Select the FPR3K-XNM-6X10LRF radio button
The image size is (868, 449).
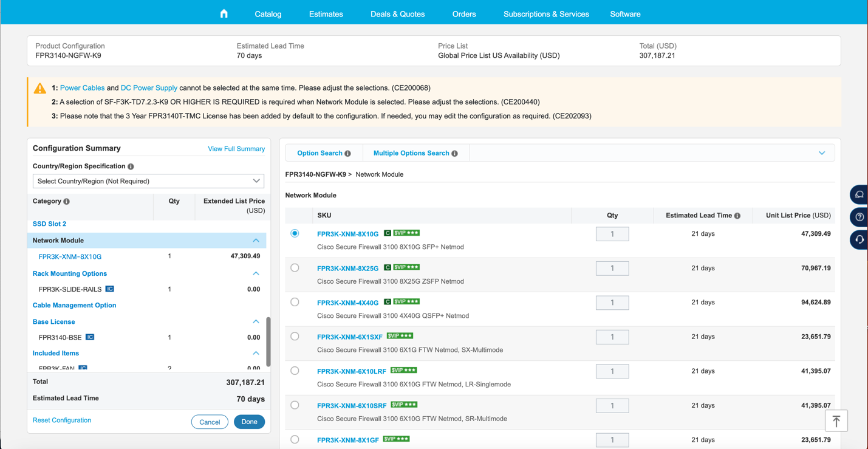[x=295, y=371]
